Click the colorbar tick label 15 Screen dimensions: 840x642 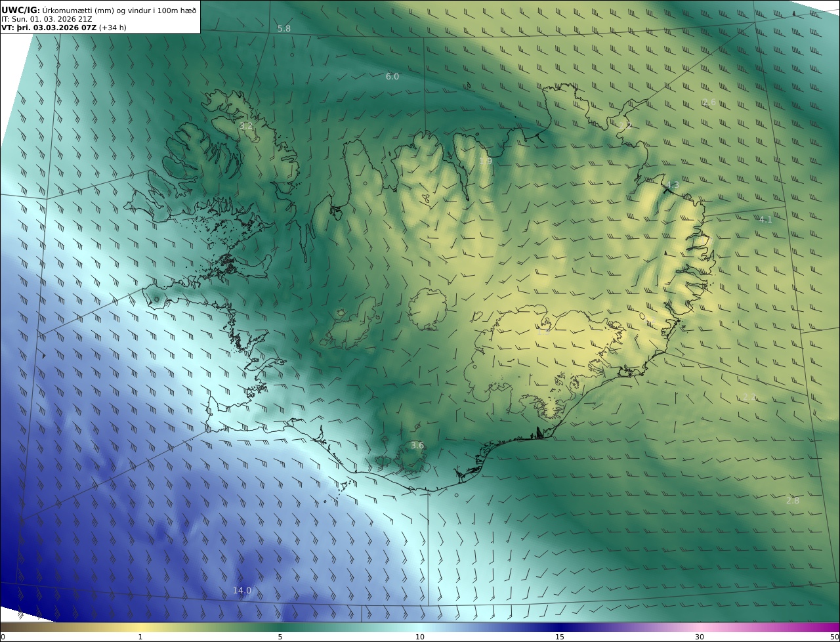pyautogui.click(x=560, y=637)
